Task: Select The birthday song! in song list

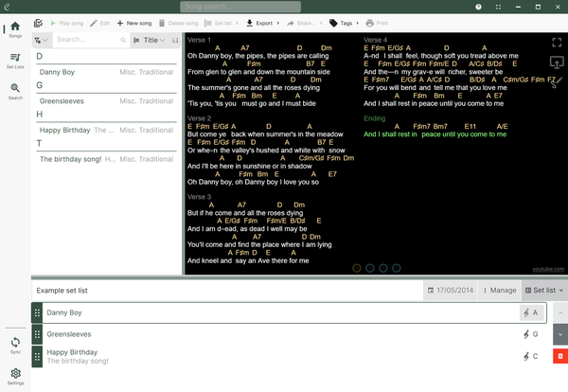Action: pos(106,159)
